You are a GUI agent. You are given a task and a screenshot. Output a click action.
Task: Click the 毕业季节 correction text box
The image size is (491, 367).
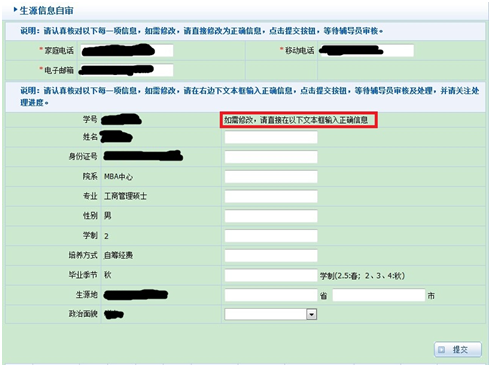(x=271, y=275)
